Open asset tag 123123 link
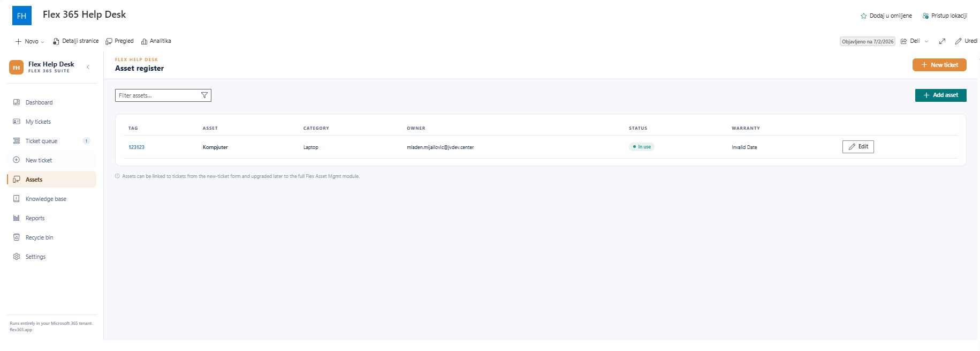 136,147
